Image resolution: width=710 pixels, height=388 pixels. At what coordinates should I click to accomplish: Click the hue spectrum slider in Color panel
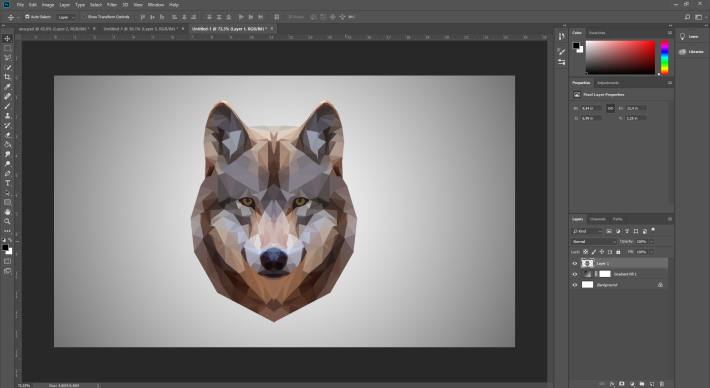pos(664,57)
